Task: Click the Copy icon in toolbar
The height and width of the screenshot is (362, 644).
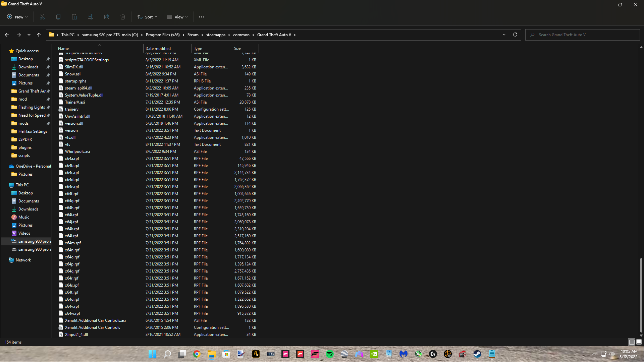Action: point(58,17)
